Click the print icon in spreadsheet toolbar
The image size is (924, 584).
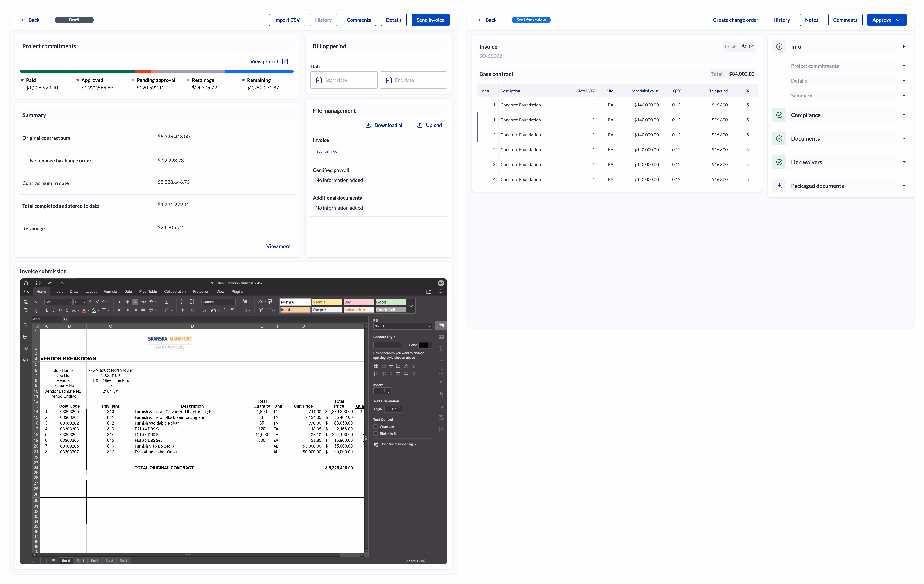pyautogui.click(x=38, y=283)
